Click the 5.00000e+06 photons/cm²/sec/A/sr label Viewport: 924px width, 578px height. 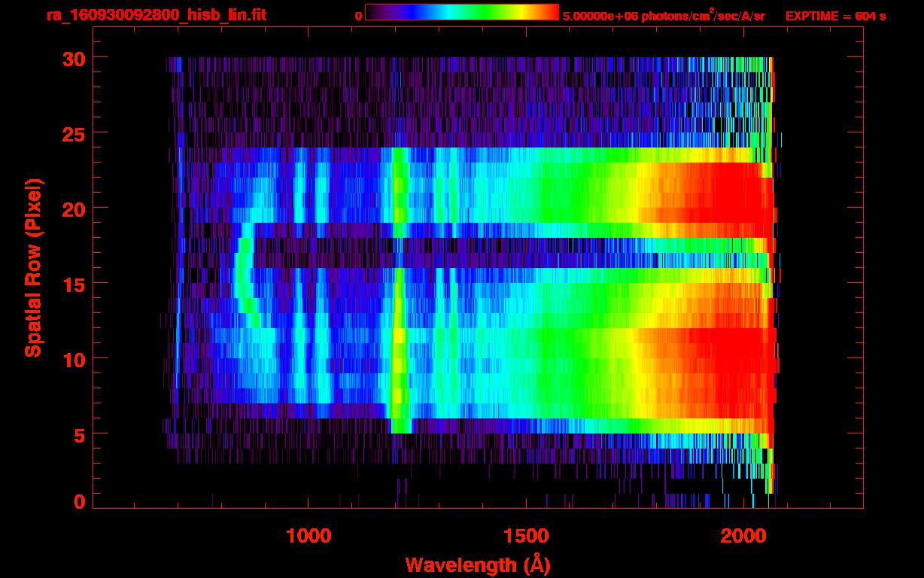click(x=664, y=15)
